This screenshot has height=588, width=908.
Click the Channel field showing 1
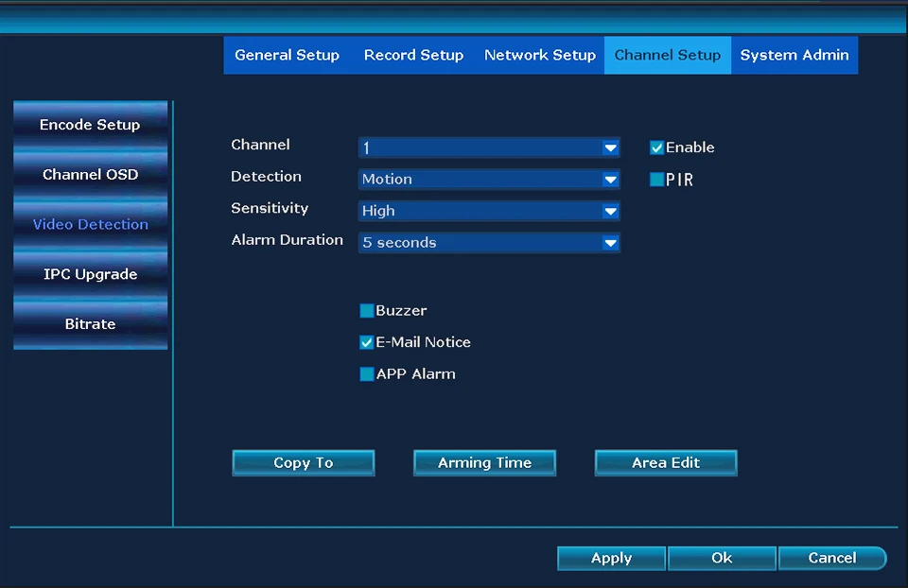tap(489, 148)
